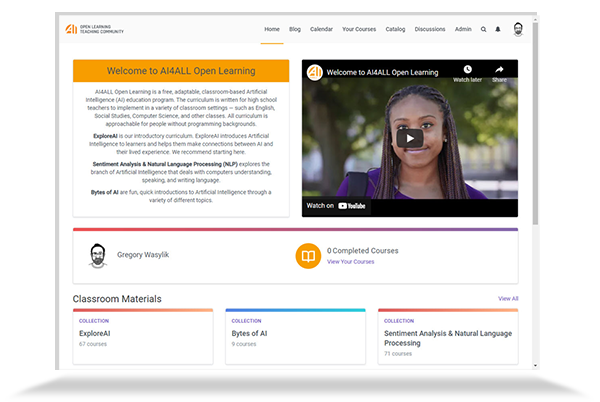Open the Bytes of AI collection card
The height and width of the screenshot is (402, 600).
[x=295, y=337]
